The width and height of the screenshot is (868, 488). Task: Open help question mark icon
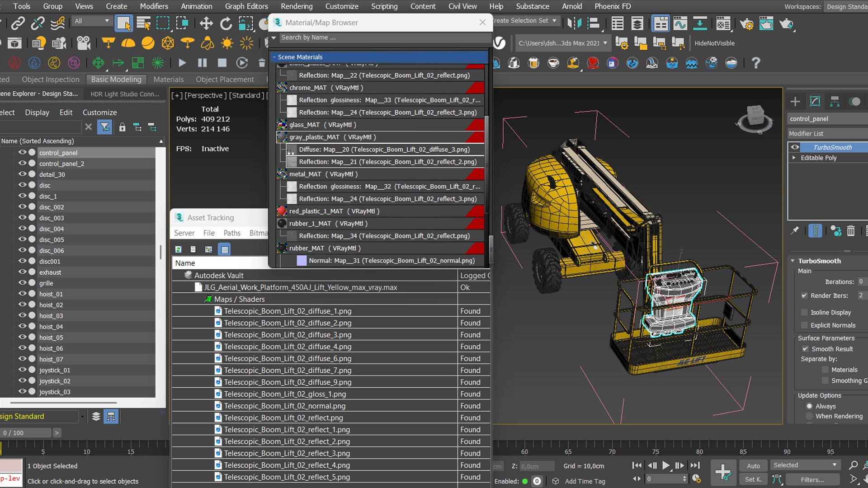(x=755, y=63)
